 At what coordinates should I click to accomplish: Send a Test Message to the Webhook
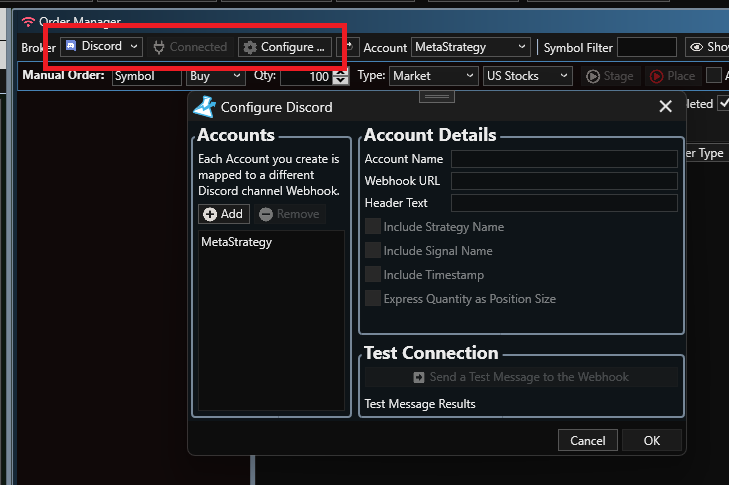tap(521, 377)
